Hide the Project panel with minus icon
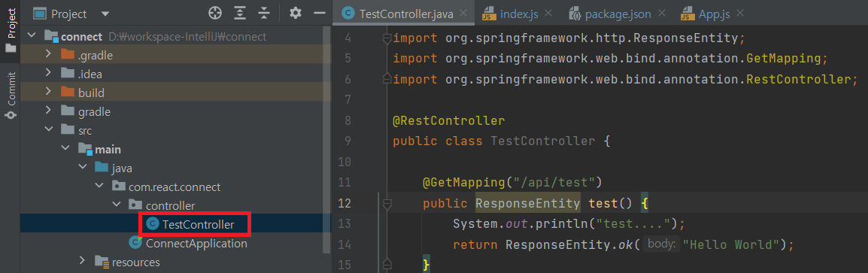 pos(319,14)
